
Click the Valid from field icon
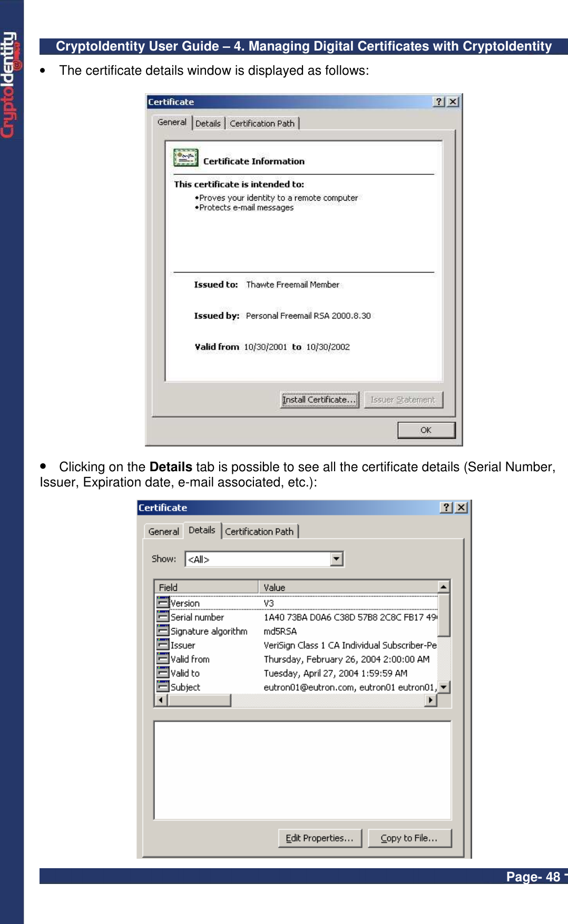tap(163, 658)
